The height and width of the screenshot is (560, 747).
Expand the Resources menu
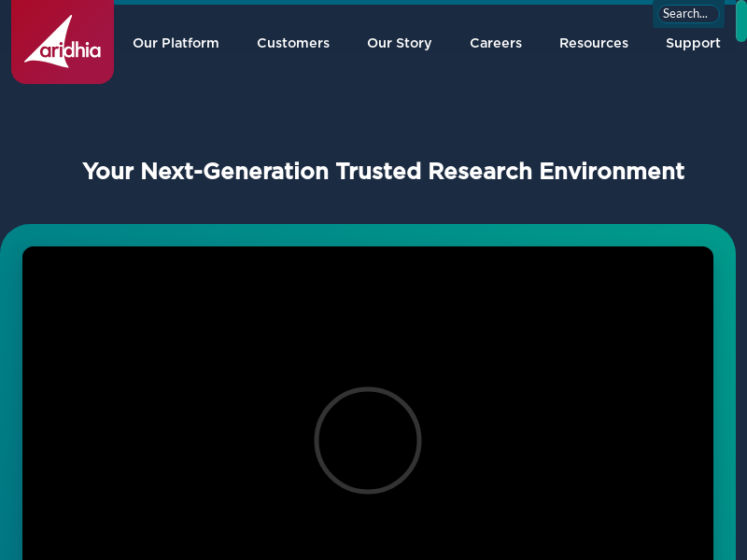pos(593,43)
